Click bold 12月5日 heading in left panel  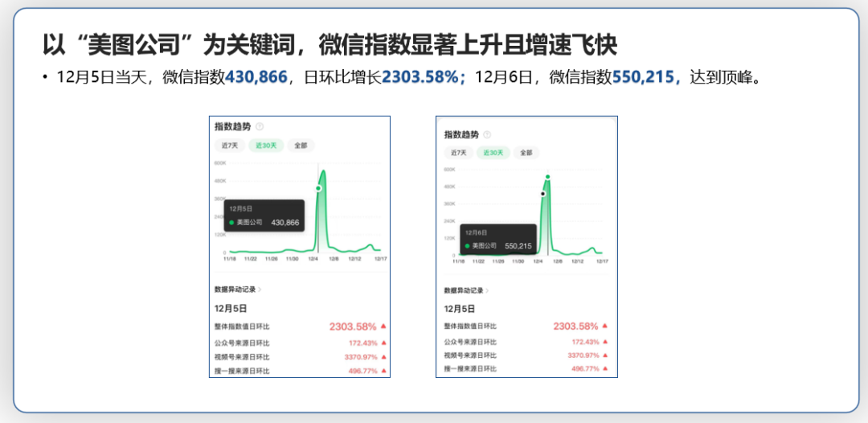coord(231,308)
